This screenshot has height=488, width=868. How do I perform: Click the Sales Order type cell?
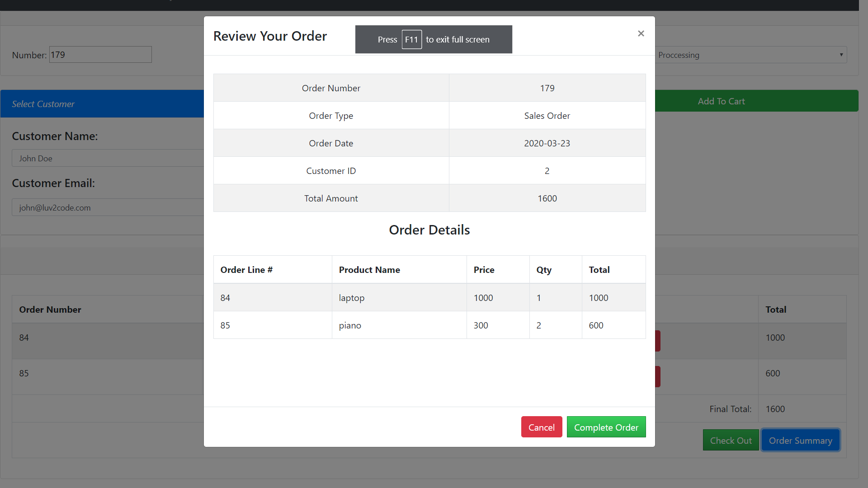(x=547, y=115)
